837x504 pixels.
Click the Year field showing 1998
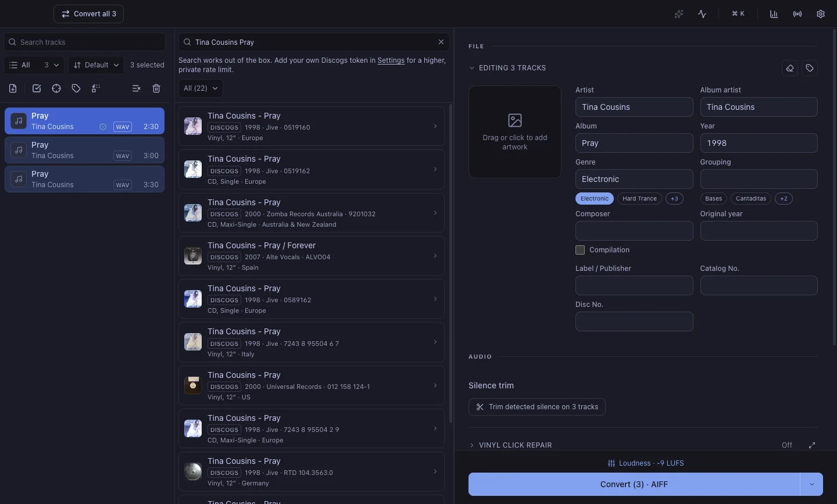759,143
